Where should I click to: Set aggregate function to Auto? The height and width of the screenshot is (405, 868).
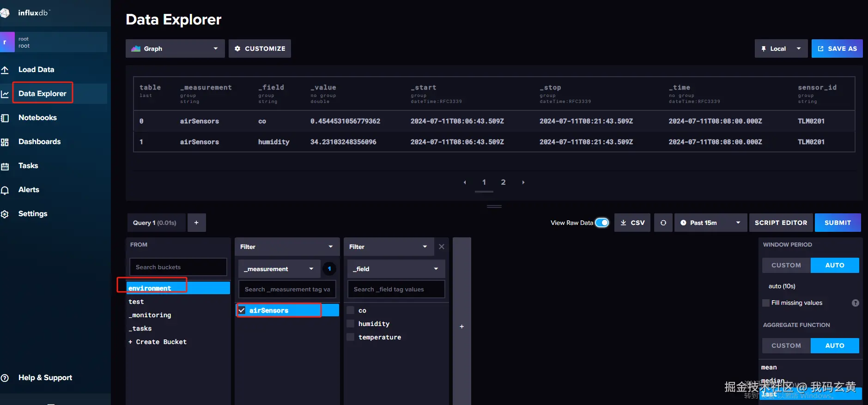[835, 345]
